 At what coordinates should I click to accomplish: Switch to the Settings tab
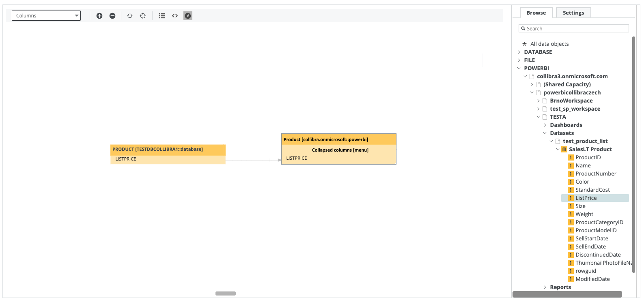[x=573, y=13]
